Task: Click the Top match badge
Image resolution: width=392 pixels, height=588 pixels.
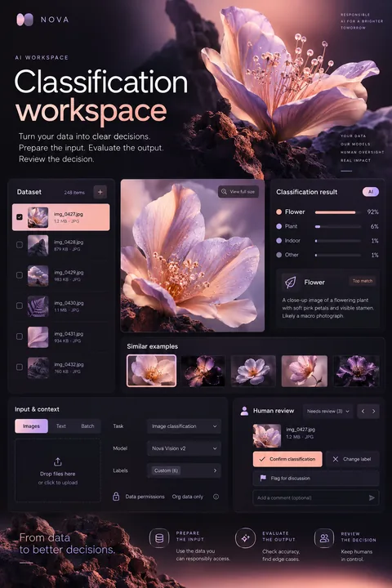Action: click(363, 281)
